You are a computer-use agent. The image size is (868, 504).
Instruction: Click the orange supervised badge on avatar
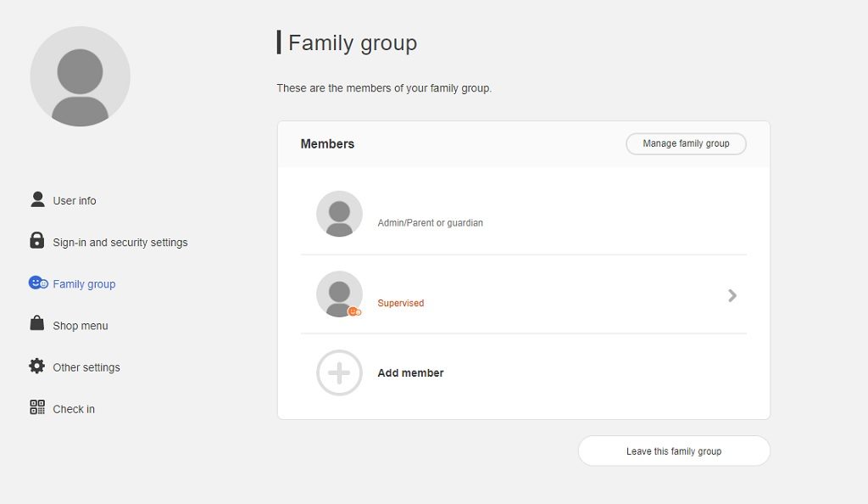pyautogui.click(x=354, y=311)
